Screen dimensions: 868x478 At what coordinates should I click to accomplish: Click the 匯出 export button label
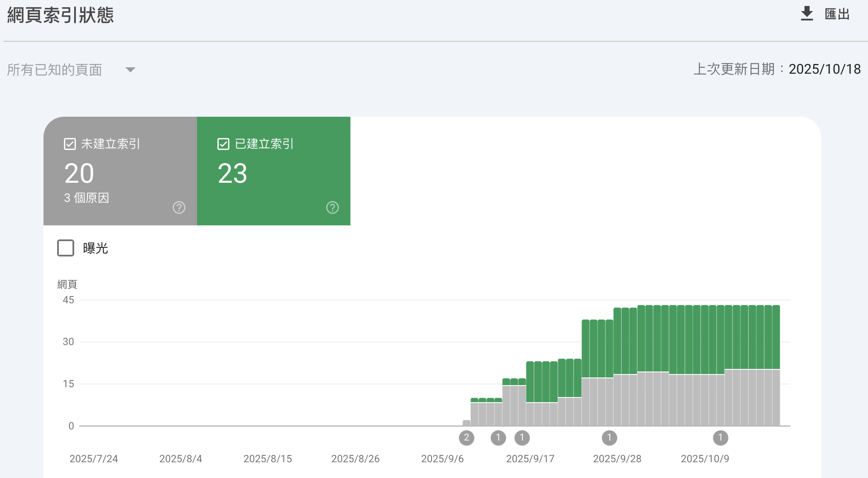(837, 14)
